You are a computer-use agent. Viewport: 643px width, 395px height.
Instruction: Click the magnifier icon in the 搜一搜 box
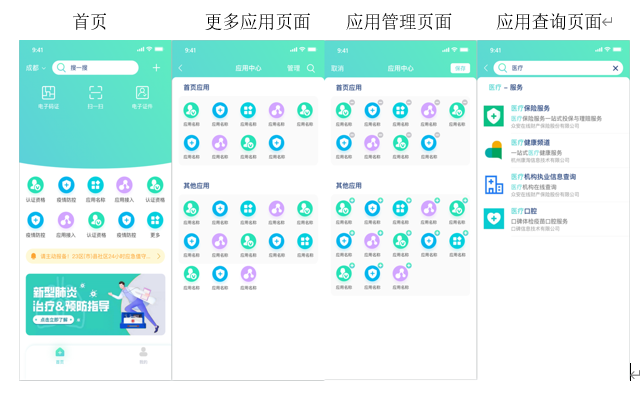pyautogui.click(x=61, y=68)
